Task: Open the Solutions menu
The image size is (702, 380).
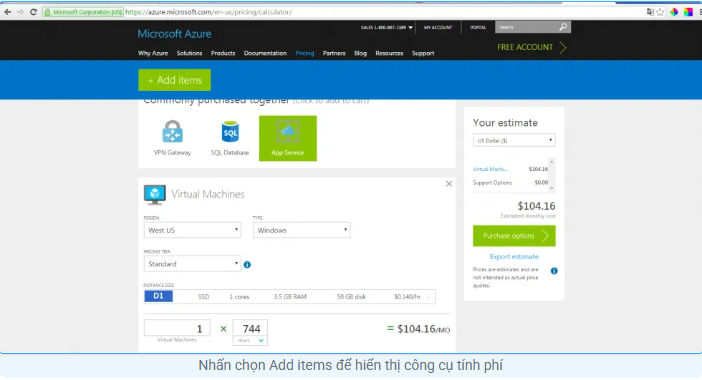Action: (x=189, y=53)
